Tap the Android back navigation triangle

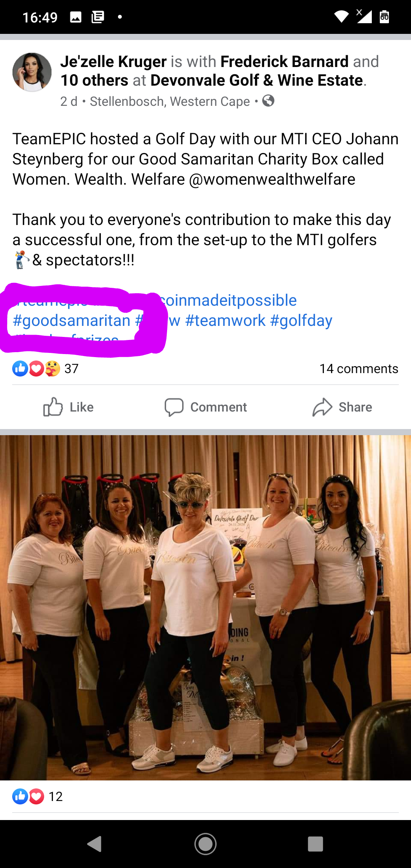(95, 844)
